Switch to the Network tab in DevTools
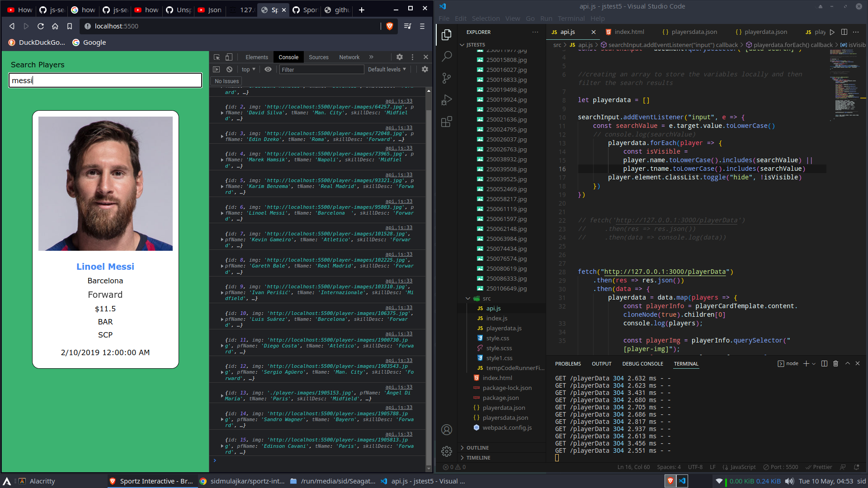This screenshot has width=868, height=488. [349, 57]
